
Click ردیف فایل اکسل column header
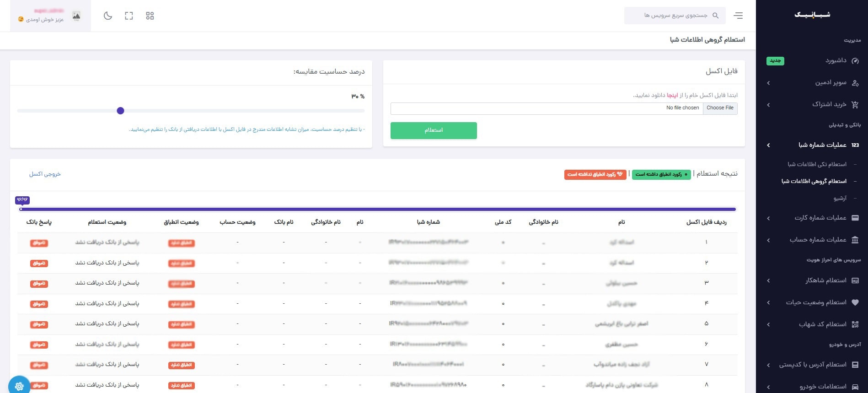(706, 222)
